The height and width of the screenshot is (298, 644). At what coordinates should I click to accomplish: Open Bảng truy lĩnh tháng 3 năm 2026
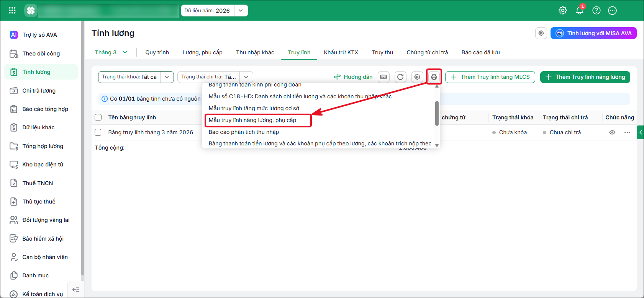click(151, 132)
